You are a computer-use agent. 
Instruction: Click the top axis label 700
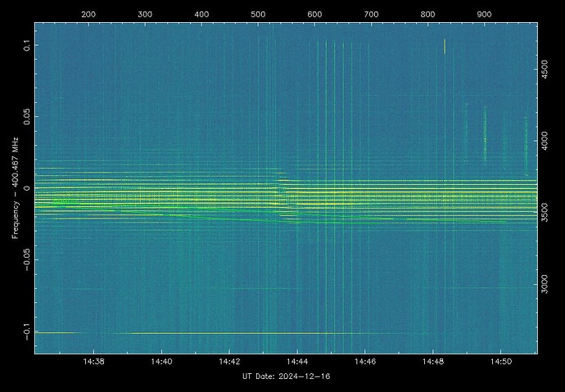(x=371, y=15)
